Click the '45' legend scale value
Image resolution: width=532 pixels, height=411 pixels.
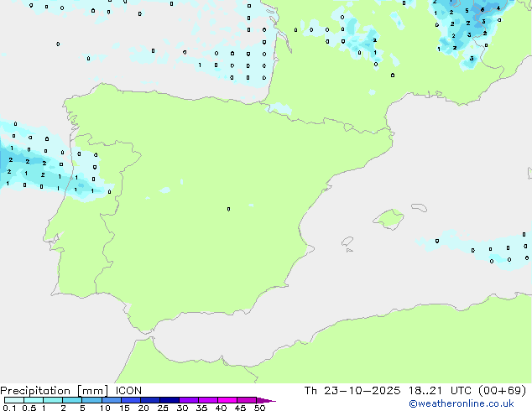[x=240, y=408]
